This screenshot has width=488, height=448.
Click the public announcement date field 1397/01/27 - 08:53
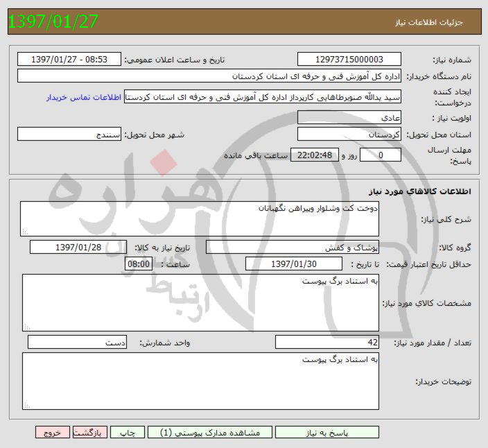[69, 59]
